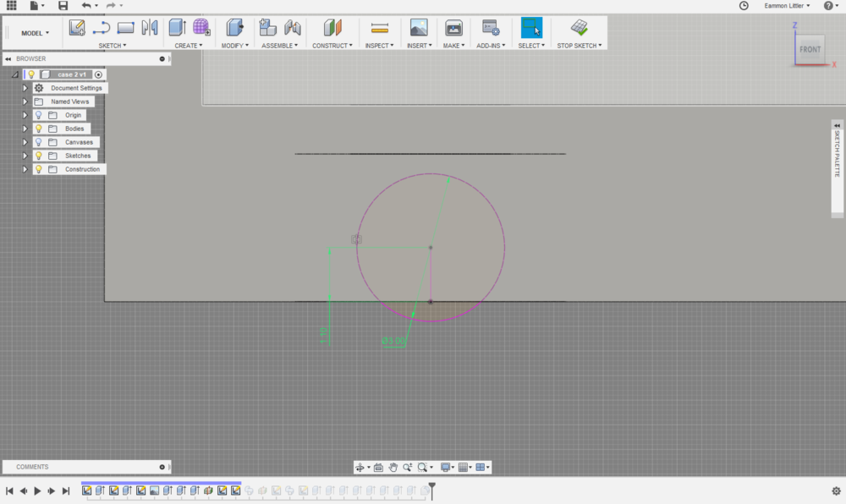Viewport: 846px width, 504px height.
Task: Expand Canvases tree node
Action: [25, 142]
